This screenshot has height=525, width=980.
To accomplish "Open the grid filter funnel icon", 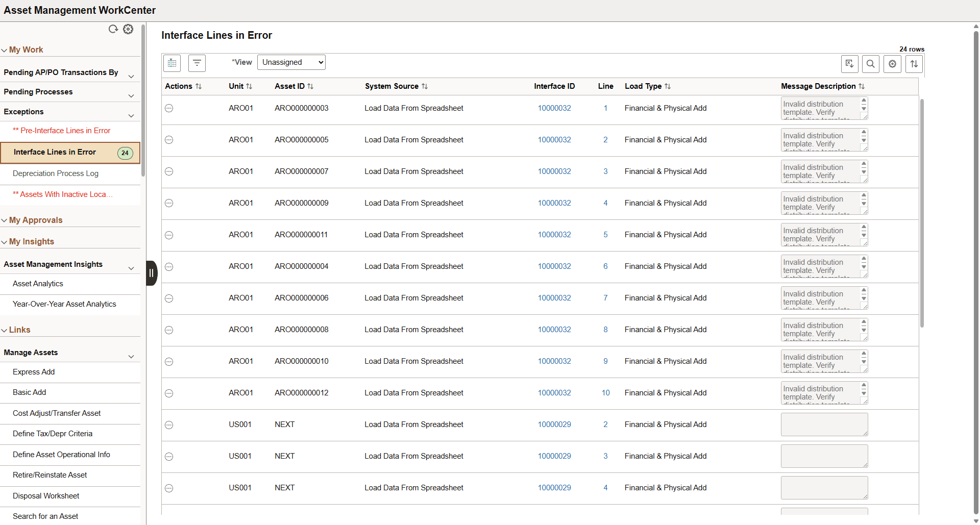I will pos(197,63).
